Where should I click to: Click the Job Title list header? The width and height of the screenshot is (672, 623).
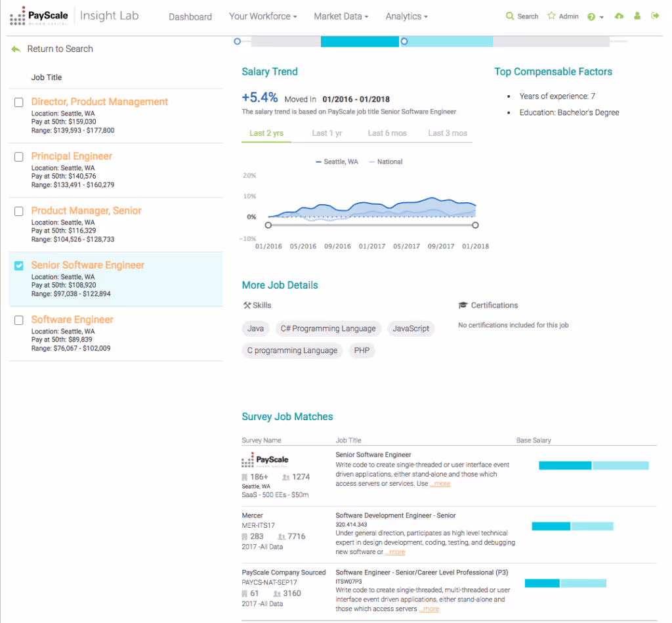click(47, 77)
